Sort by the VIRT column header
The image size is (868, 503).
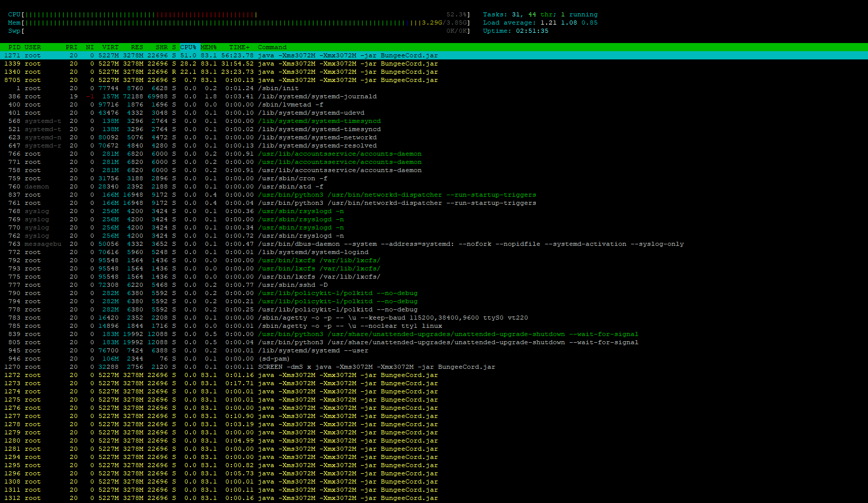(110, 47)
